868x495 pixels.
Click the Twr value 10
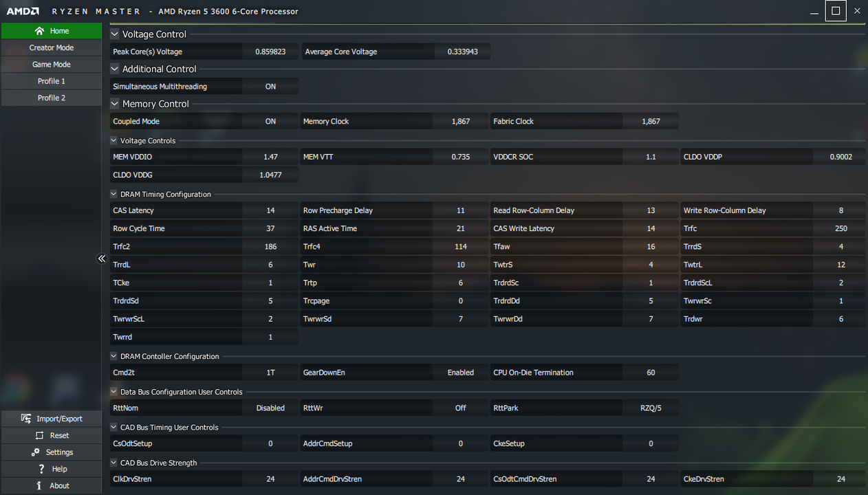point(461,265)
